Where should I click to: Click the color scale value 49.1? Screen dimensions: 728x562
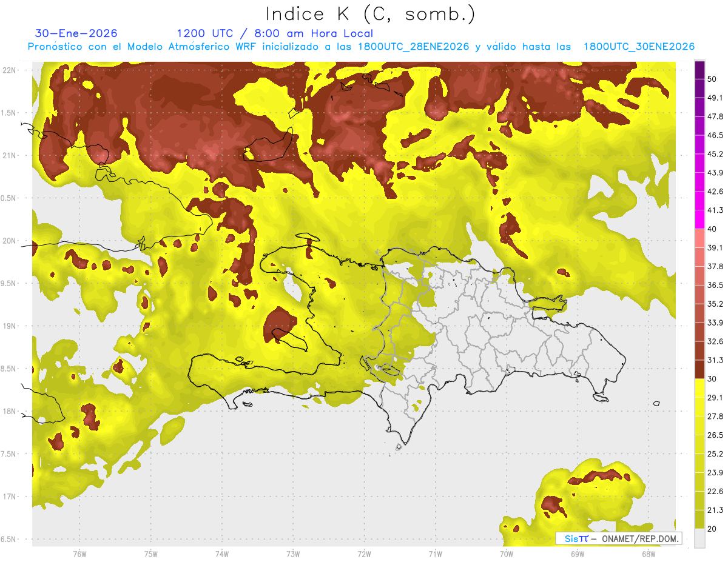click(715, 98)
